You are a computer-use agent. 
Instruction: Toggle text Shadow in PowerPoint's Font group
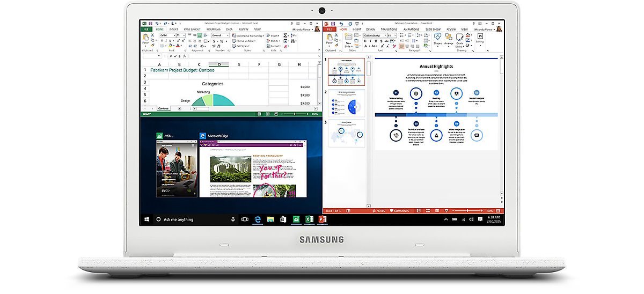(382, 41)
